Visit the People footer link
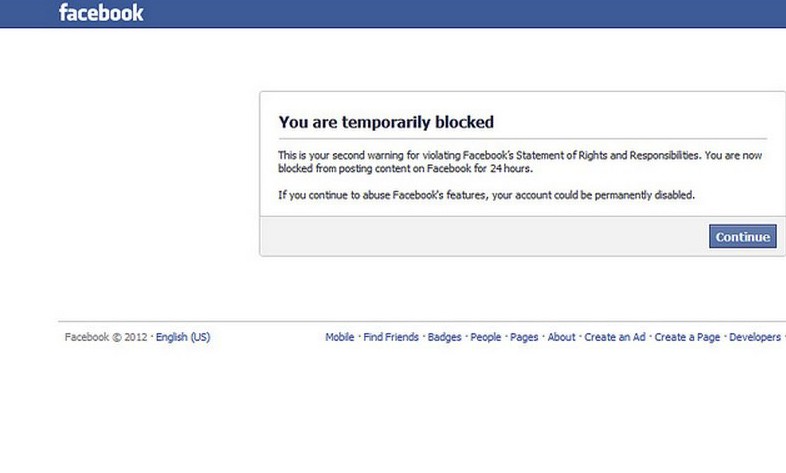The image size is (786, 473). [486, 337]
